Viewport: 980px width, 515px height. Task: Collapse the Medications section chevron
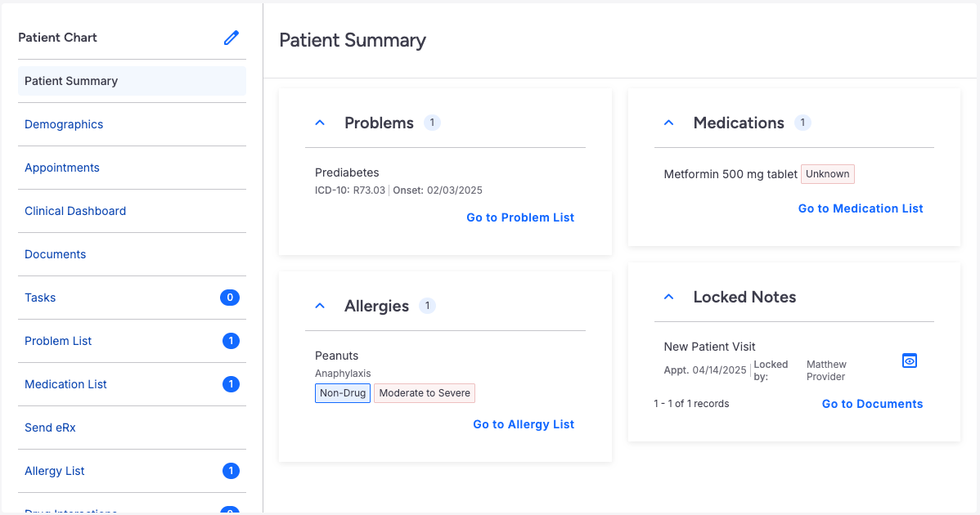click(x=669, y=123)
